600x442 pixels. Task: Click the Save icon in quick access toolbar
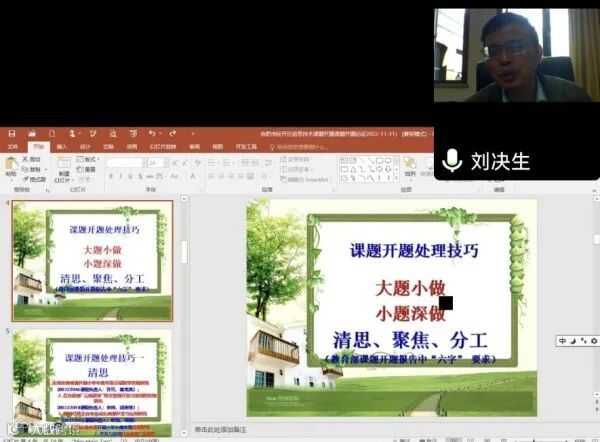click(12, 134)
